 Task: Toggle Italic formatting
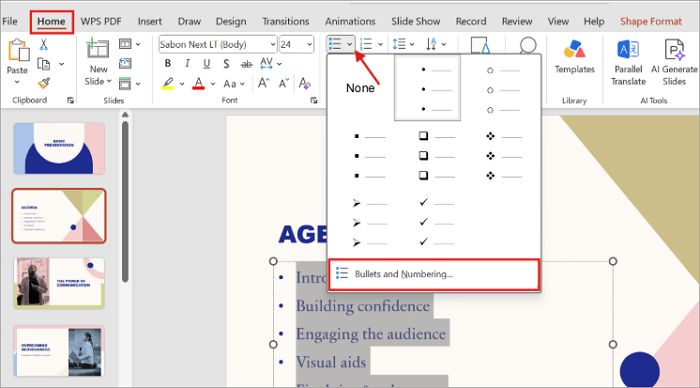click(187, 63)
